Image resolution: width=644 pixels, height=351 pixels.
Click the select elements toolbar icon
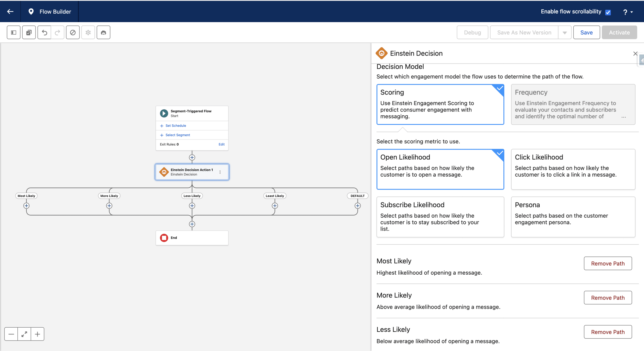[29, 32]
